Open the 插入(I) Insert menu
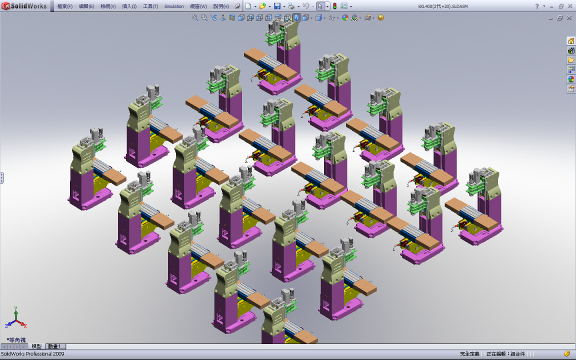 pyautogui.click(x=129, y=6)
